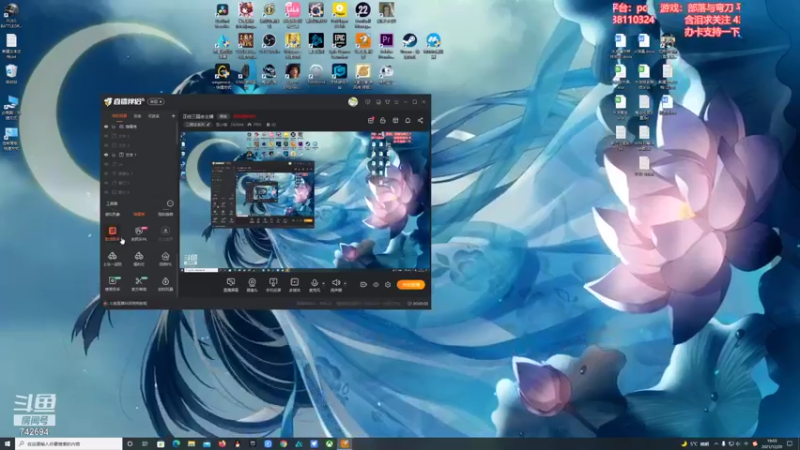Image resolution: width=800 pixels, height=450 pixels.
Task: Click the house-shaped tool in the toolbox grid
Action: point(165,258)
